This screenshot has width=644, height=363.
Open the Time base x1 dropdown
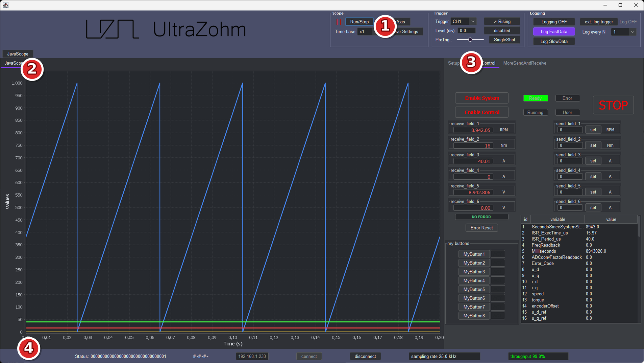click(x=365, y=31)
